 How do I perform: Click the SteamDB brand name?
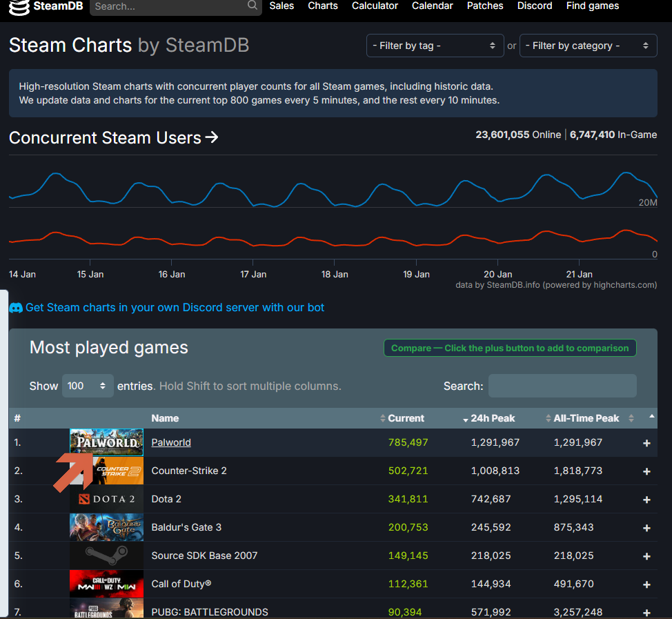point(58,6)
